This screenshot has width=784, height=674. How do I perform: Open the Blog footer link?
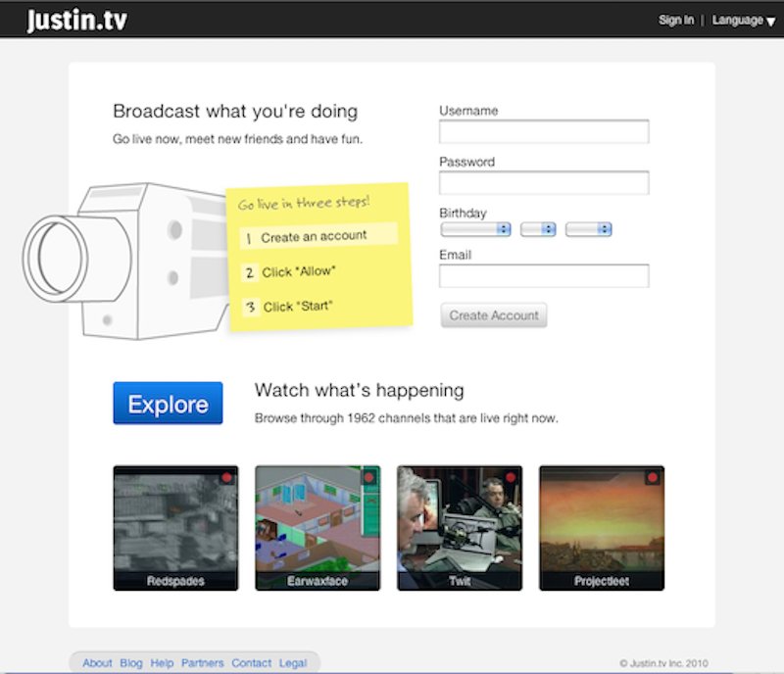tap(131, 663)
